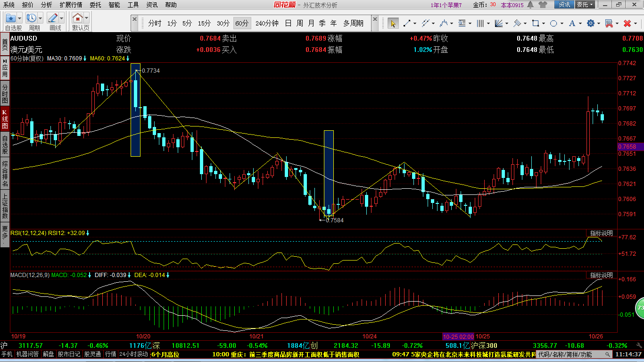Select the 画线 drawing pencil icon
The image size is (644, 362).
(x=53, y=18)
